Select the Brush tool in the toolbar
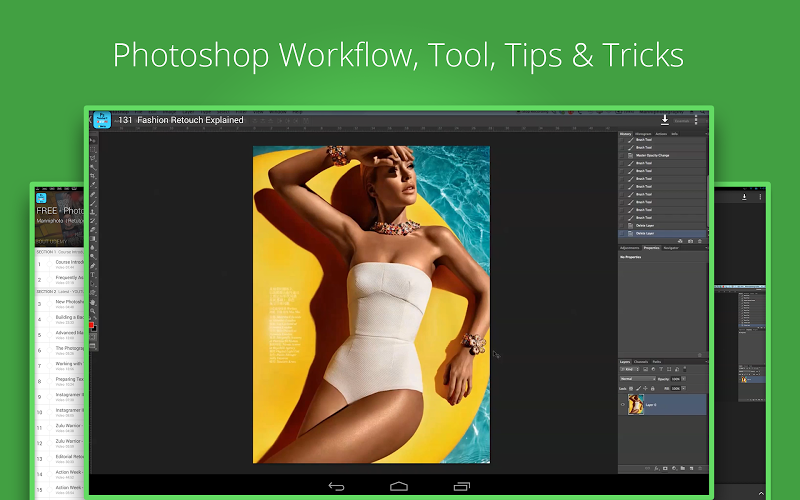Viewport: 800px width, 500px height. [x=93, y=203]
